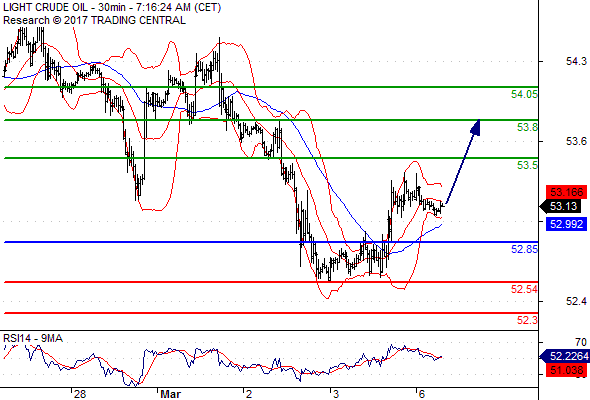Click the RSI axis label 70
This screenshot has height=400, width=590.
point(581,342)
